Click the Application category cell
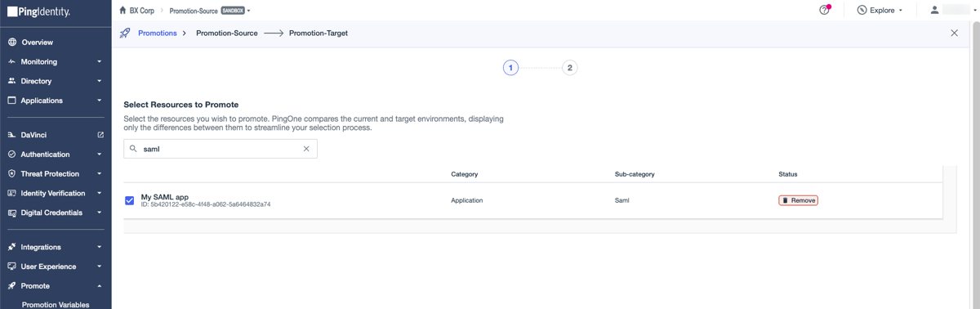 467,200
